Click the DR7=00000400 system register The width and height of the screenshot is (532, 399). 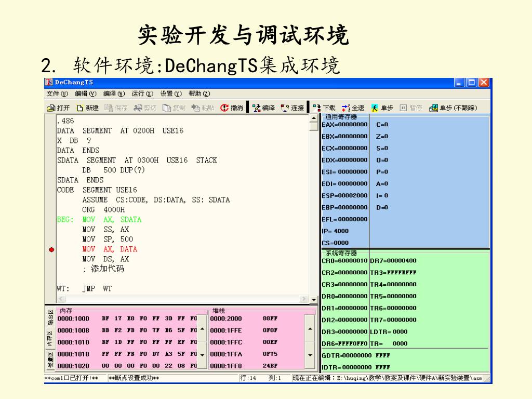(x=393, y=261)
